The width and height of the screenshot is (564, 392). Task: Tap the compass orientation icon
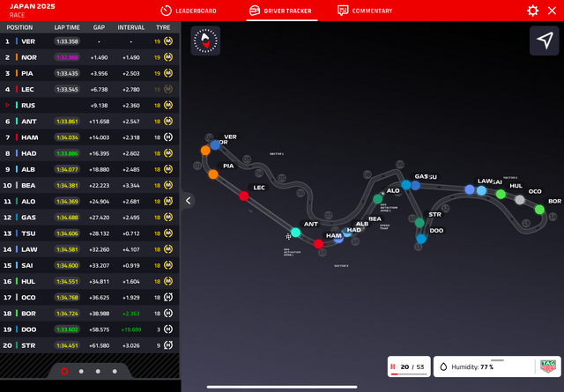[205, 41]
